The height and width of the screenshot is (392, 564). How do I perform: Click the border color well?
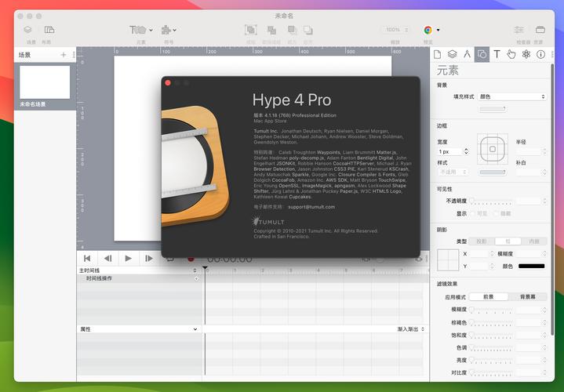point(493,172)
